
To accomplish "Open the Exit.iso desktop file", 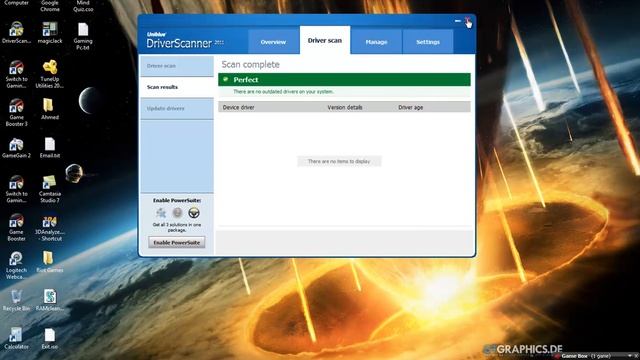I will pyautogui.click(x=50, y=338).
